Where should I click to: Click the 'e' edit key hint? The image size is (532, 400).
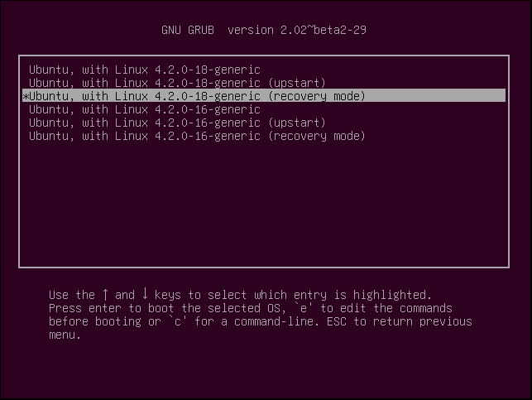[304, 308]
